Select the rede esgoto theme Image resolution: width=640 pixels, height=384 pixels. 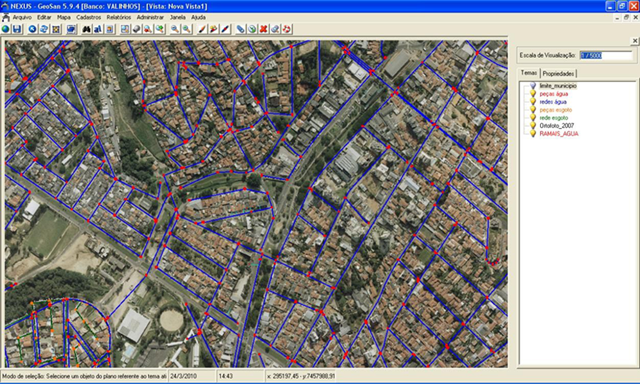pyautogui.click(x=553, y=118)
